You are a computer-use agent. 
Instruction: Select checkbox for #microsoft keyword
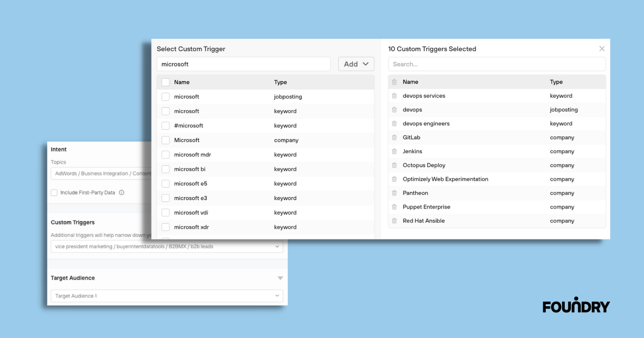[x=165, y=126]
